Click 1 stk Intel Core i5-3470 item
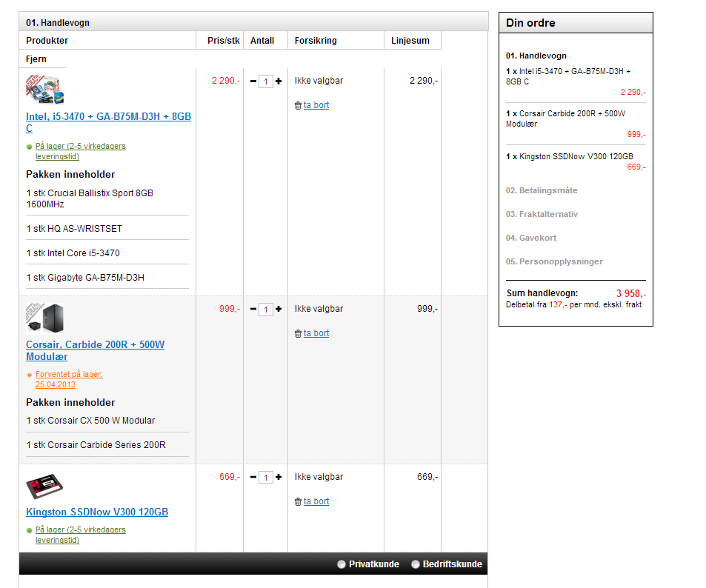 [73, 253]
